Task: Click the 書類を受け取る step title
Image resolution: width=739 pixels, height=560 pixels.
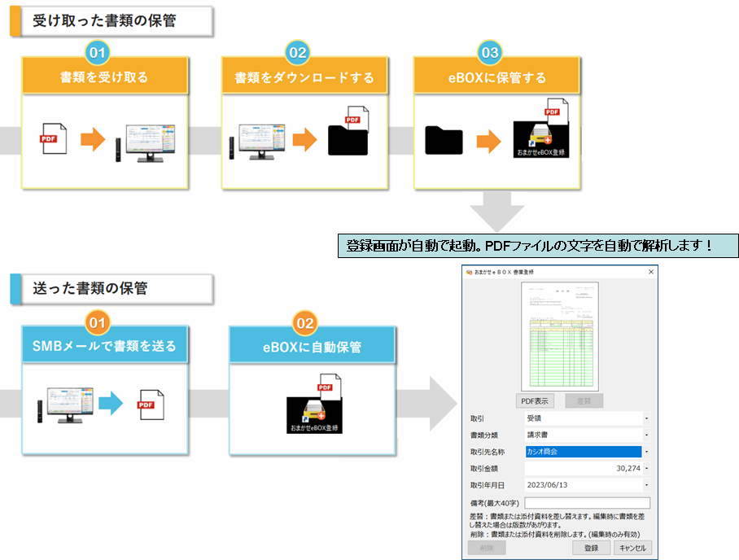Action: pos(104,77)
